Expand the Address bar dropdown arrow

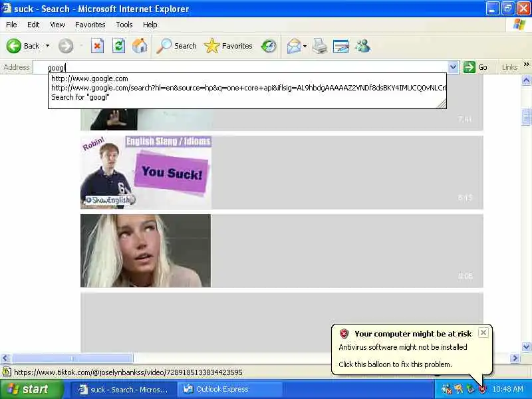click(453, 67)
